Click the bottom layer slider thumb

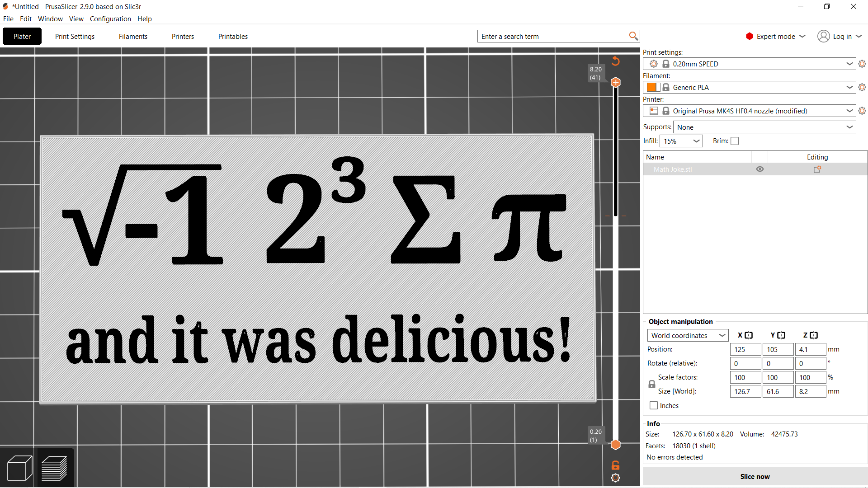point(616,445)
